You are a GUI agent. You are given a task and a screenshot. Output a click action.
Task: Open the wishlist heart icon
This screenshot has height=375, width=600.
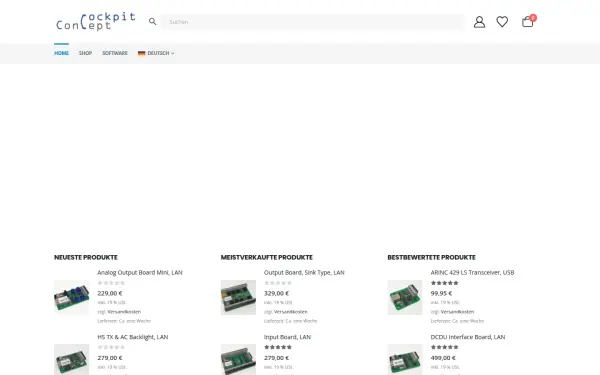(x=502, y=21)
